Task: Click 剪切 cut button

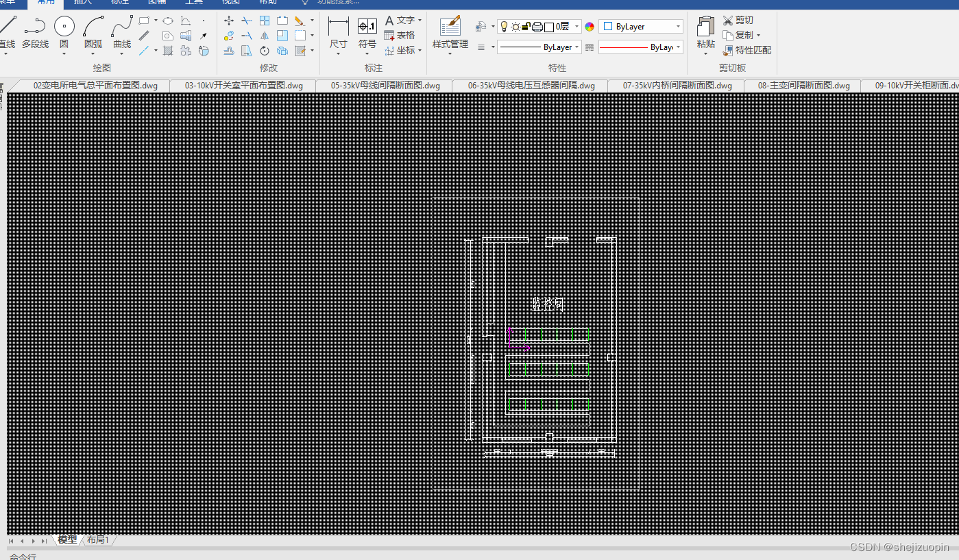Action: click(x=738, y=21)
